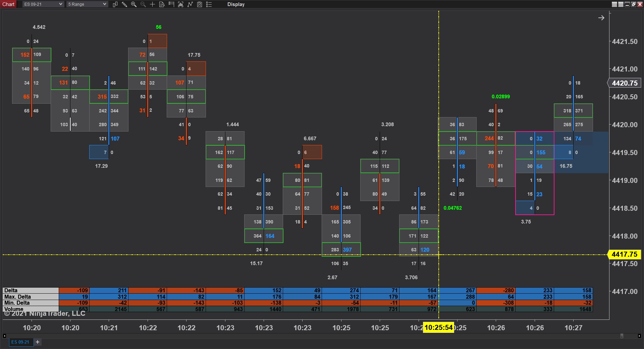The image size is (644, 349).
Task: Click time axis label 10:27
Action: click(x=574, y=328)
